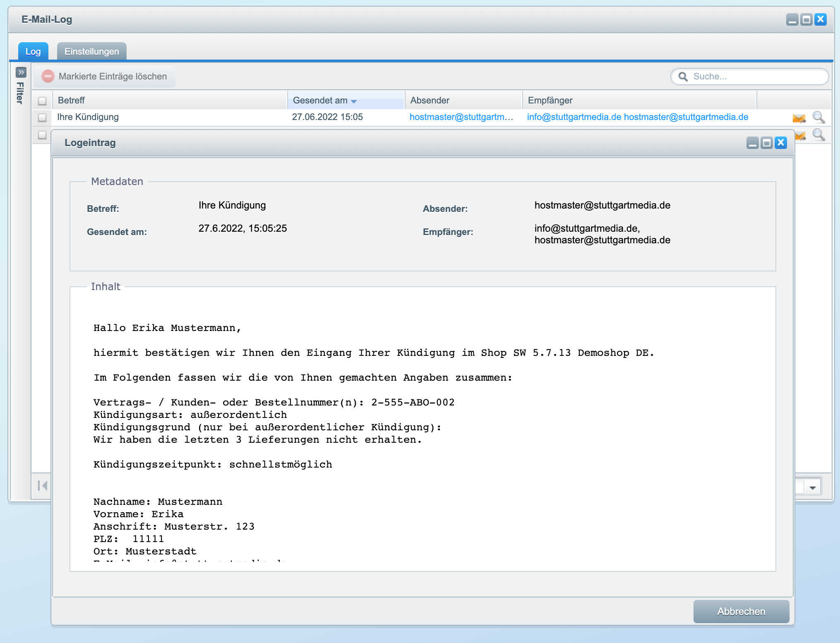840x643 pixels.
Task: Click resend mail envelope icon, second row
Action: (x=801, y=135)
